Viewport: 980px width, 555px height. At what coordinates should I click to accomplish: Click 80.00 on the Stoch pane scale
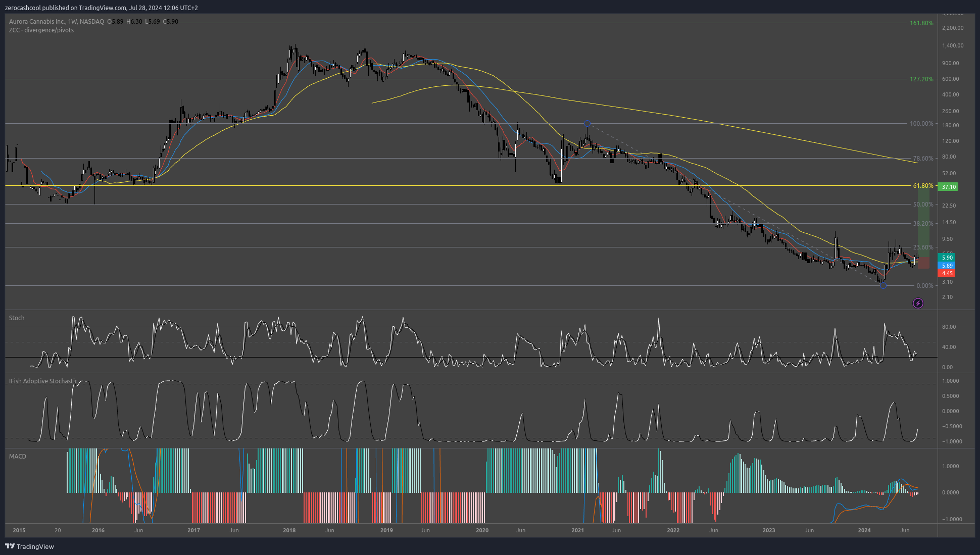(x=949, y=327)
